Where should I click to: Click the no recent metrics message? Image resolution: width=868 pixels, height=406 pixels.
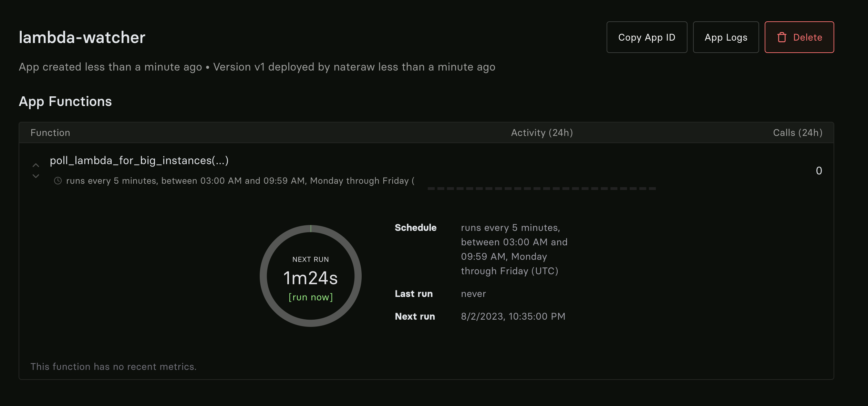tap(113, 367)
